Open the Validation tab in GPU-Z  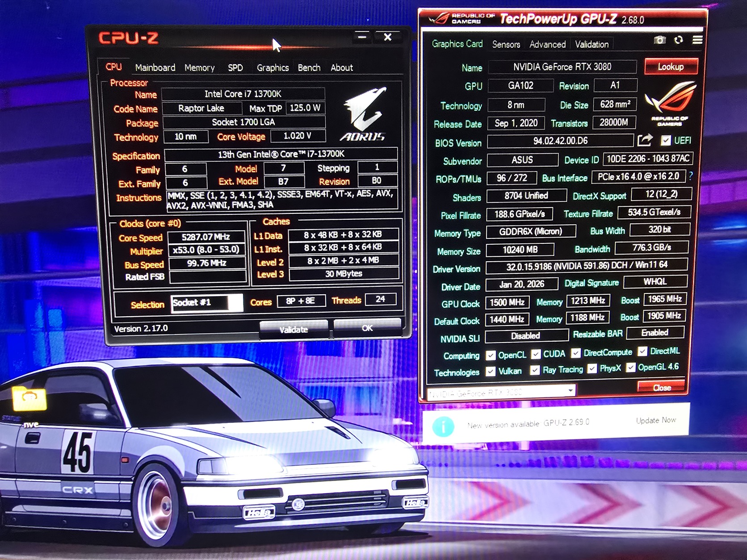(592, 44)
